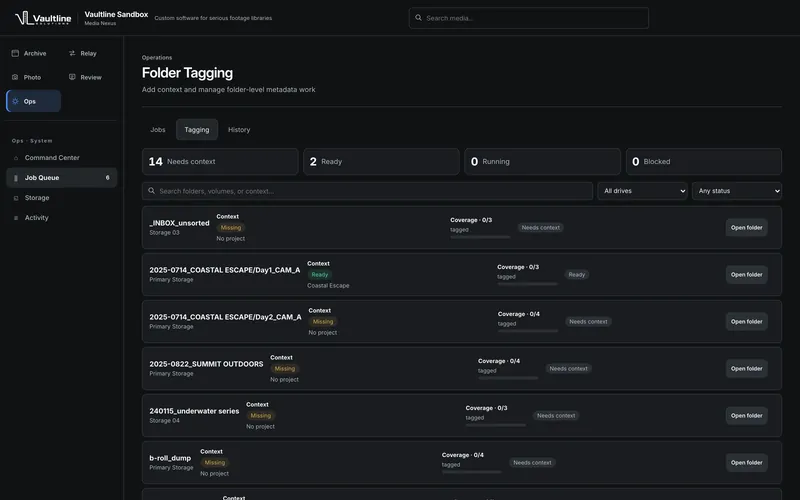Click the 14 Needs context card

point(220,162)
